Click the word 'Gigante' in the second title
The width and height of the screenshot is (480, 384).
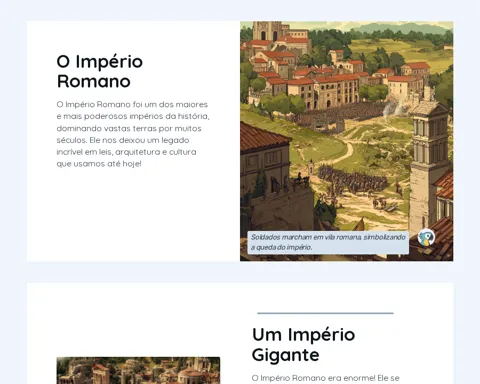286,355
